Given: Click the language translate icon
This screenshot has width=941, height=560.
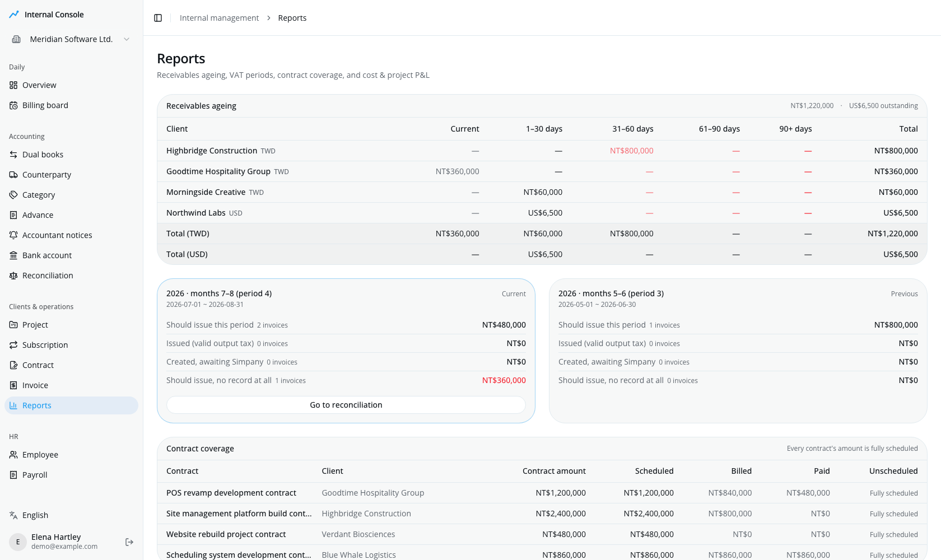Looking at the screenshot, I should click(13, 515).
